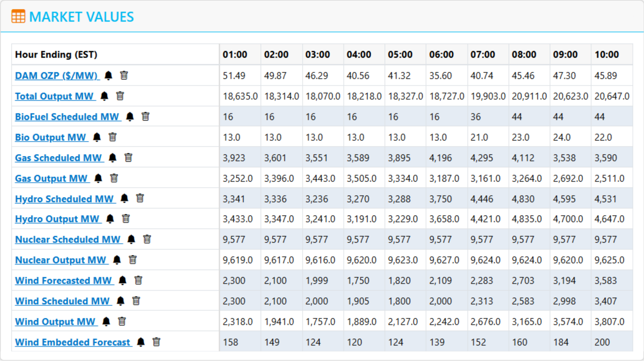Delete the Total Output MW row with its trash icon

120,96
